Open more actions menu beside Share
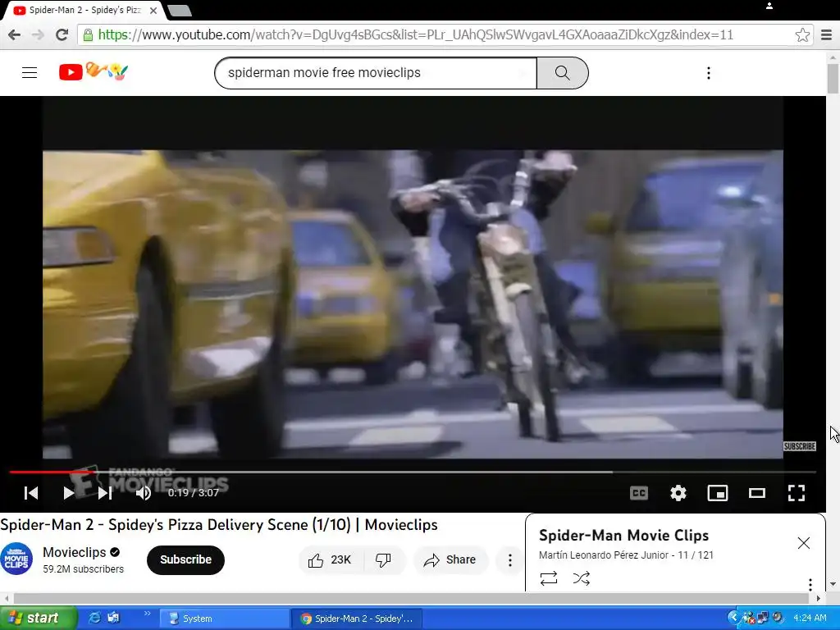The width and height of the screenshot is (840, 630). [x=509, y=560]
